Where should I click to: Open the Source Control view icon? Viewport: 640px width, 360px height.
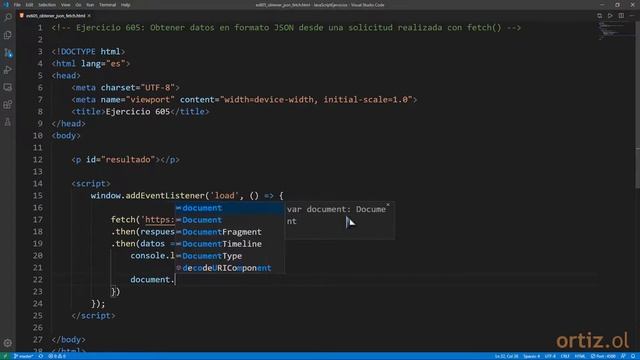point(8,53)
